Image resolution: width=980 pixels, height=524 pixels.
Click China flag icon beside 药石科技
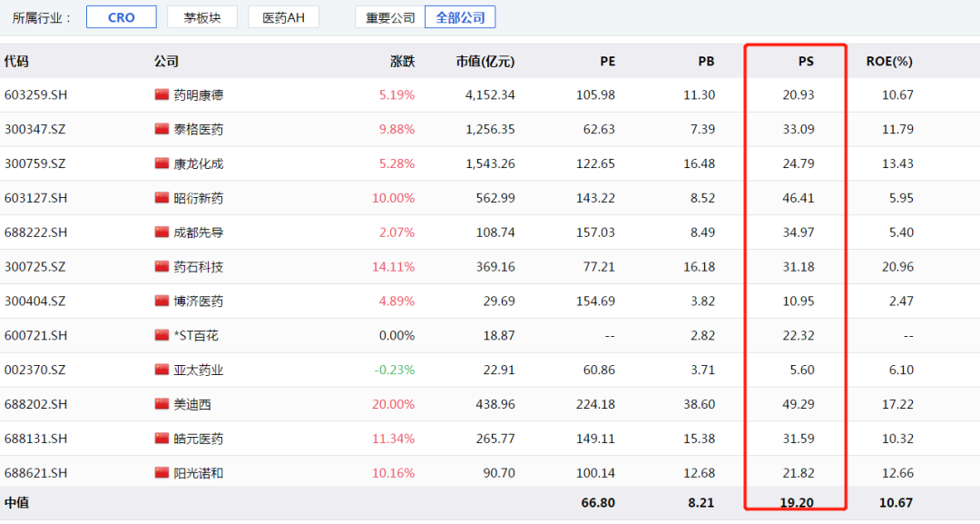point(162,266)
